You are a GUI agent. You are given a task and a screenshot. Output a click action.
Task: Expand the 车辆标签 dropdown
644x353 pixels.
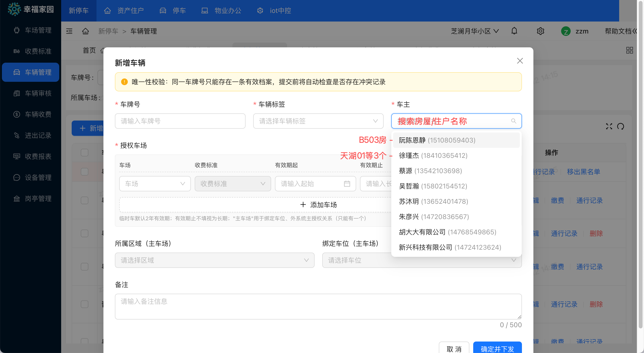[x=318, y=121]
